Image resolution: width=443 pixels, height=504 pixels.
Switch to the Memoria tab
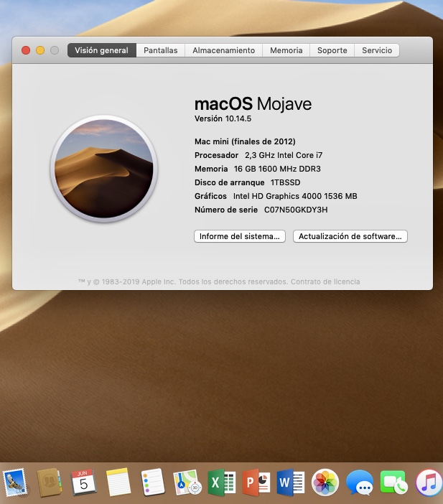point(286,50)
